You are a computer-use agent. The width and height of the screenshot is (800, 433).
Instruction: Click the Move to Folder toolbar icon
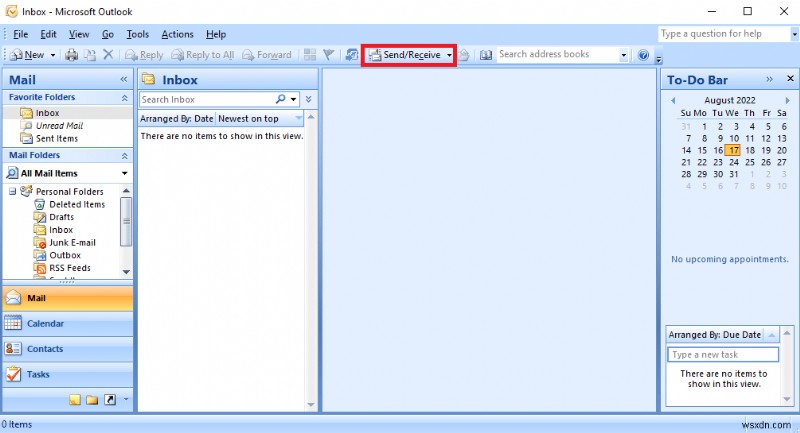coord(90,55)
